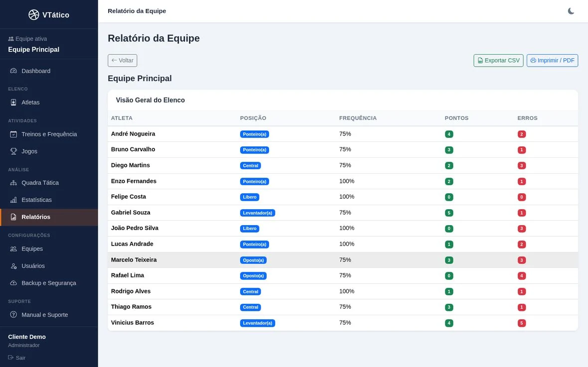
Task: Go back with the Voltar button
Action: (122, 60)
